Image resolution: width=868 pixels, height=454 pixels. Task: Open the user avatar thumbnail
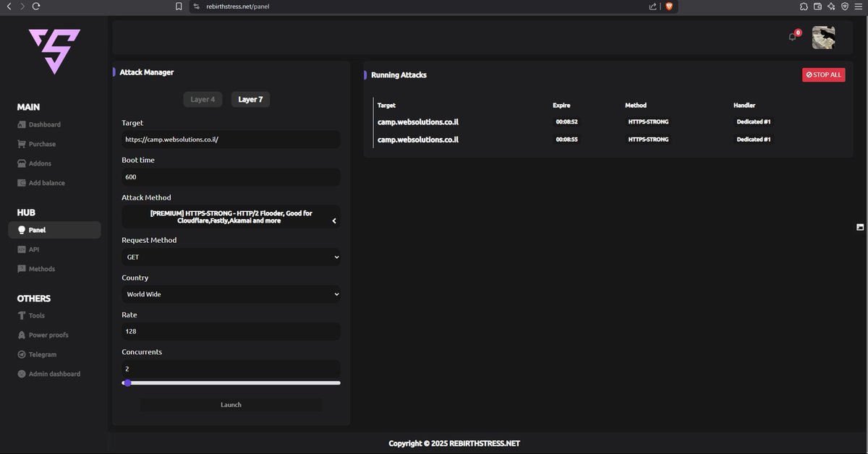pyautogui.click(x=823, y=38)
